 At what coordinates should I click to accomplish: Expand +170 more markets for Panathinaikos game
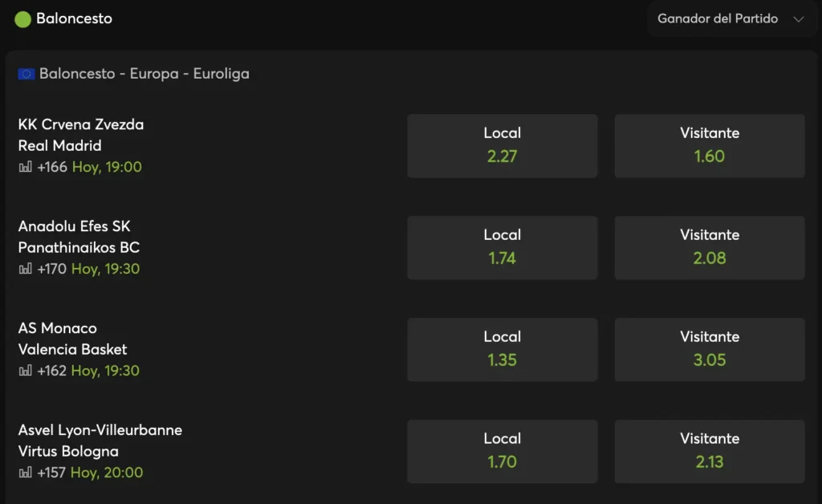click(52, 269)
